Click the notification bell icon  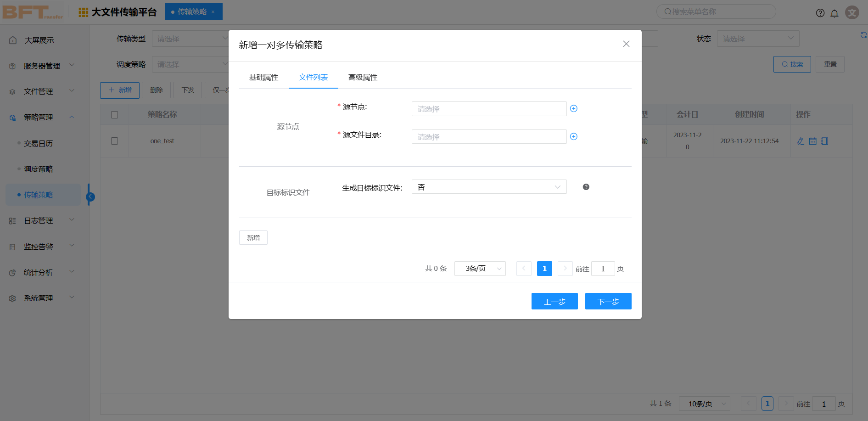point(834,13)
